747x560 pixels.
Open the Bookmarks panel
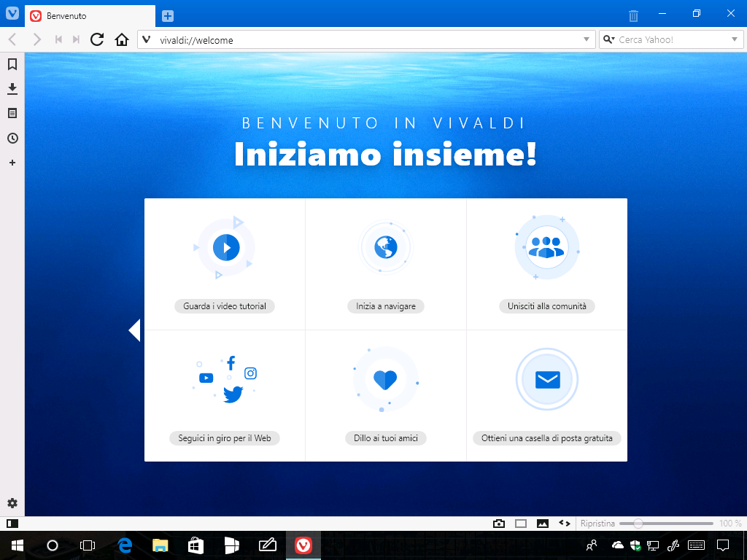(12, 64)
